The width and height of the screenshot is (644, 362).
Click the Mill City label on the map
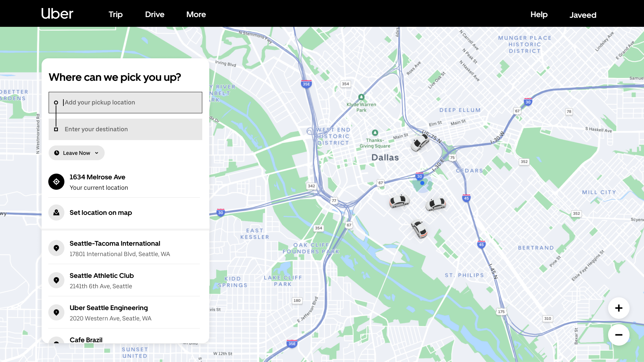click(599, 192)
